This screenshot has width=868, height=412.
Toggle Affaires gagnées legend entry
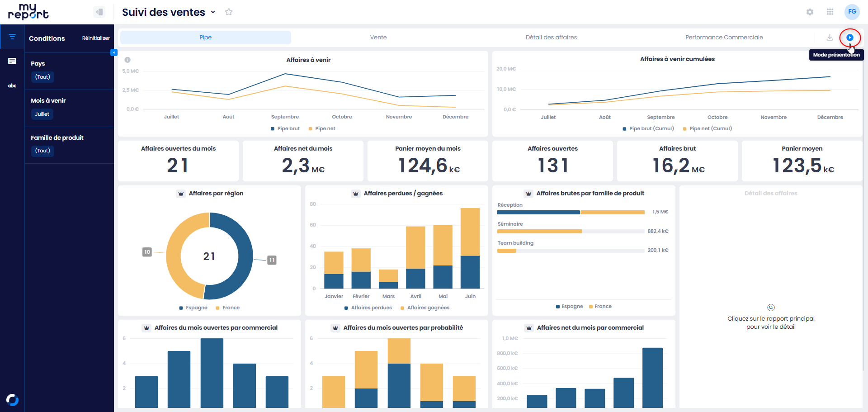[x=425, y=308]
